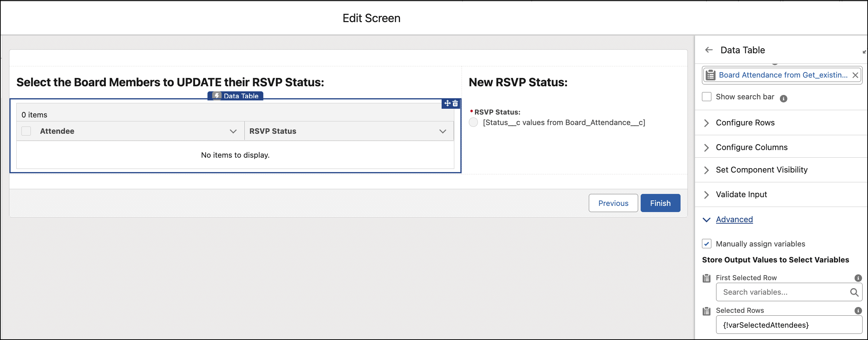Image resolution: width=868 pixels, height=340 pixels.
Task: Open the Board Attendance record collection pill
Action: tap(782, 75)
